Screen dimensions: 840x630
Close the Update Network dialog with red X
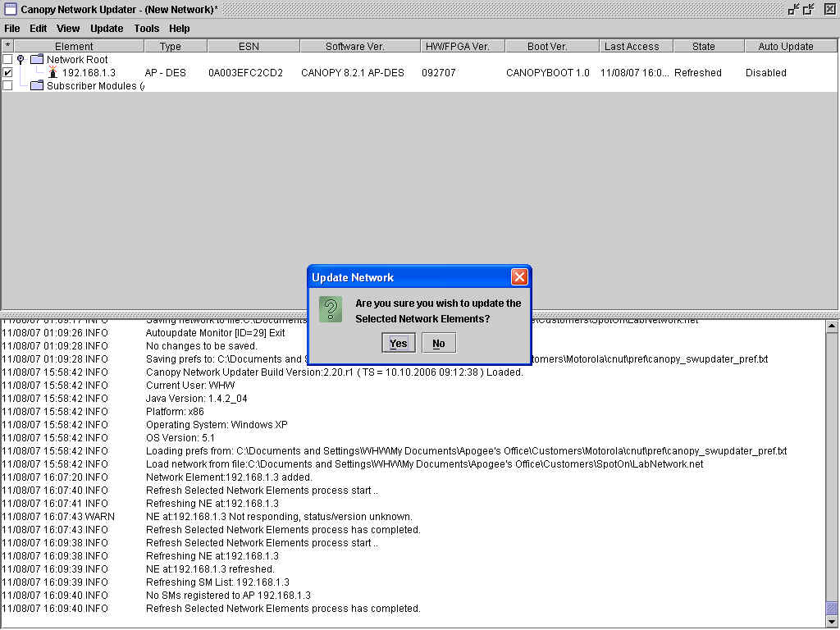coord(519,277)
